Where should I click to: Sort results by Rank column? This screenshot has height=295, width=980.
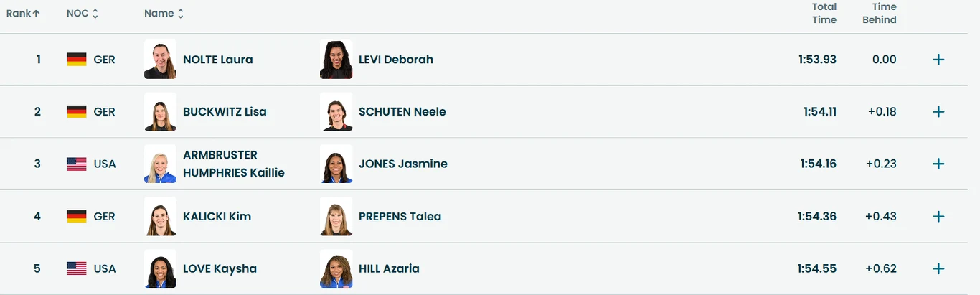[x=23, y=14]
